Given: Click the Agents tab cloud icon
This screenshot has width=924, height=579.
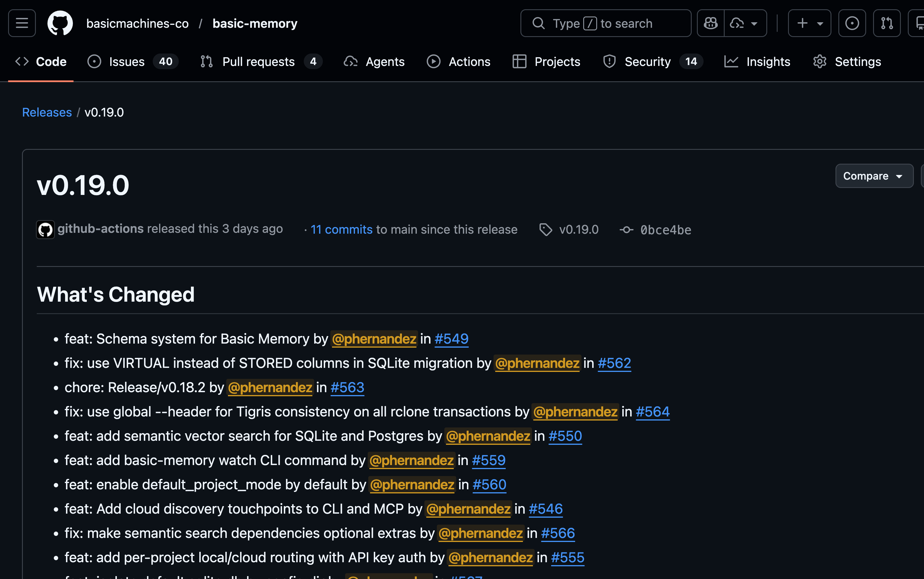Looking at the screenshot, I should pos(350,62).
